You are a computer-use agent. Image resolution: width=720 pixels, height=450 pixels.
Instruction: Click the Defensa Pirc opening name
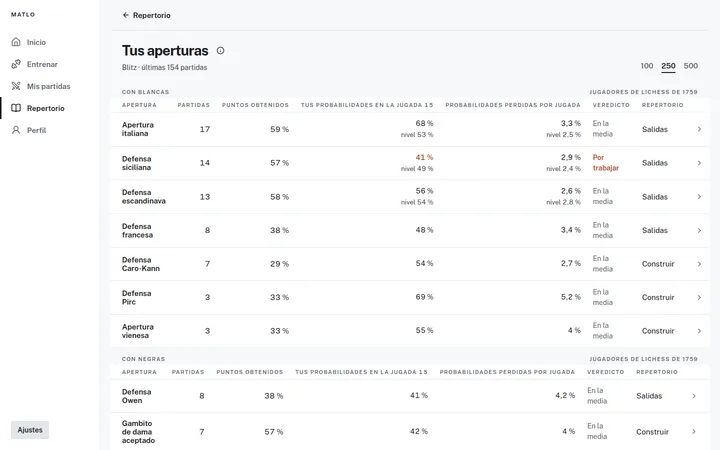(136, 298)
